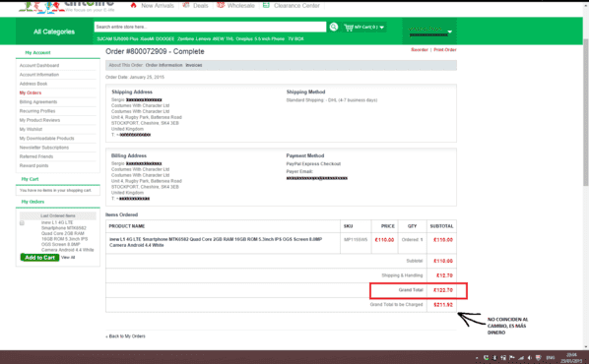Click the taskbar clock
Viewport: 589px width, 364px height.
coord(571,358)
